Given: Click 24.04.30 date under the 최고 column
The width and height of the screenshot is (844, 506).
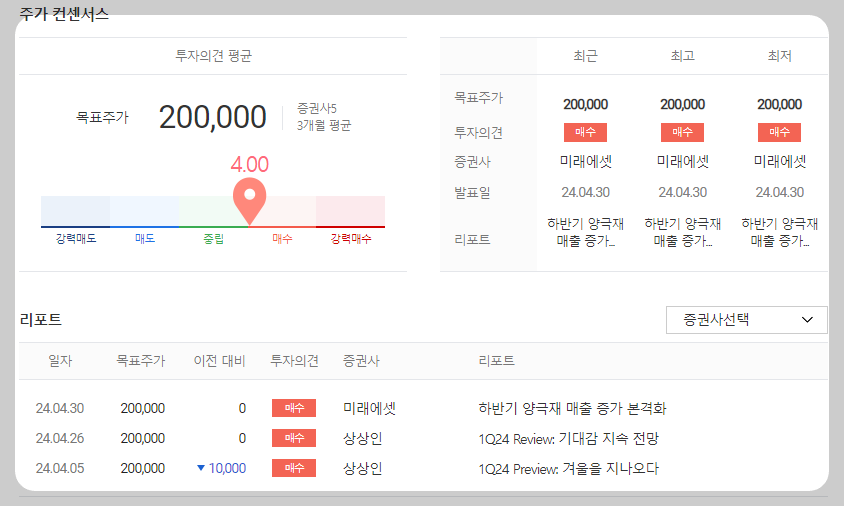Looking at the screenshot, I should tap(683, 192).
